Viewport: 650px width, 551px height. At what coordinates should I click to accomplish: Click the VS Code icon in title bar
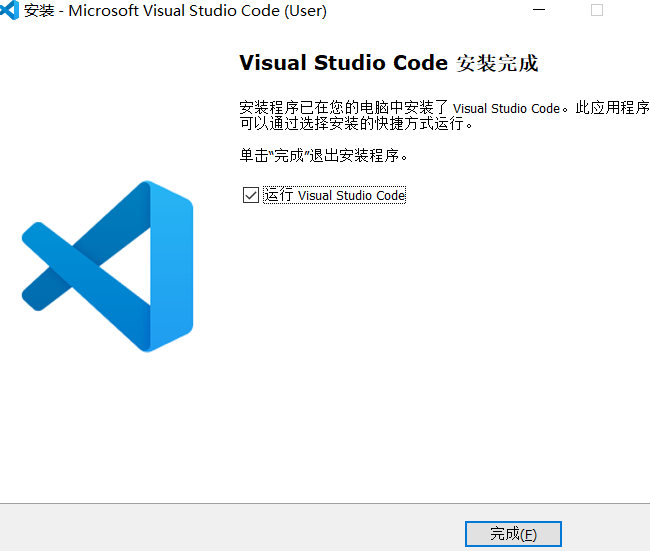[10, 10]
